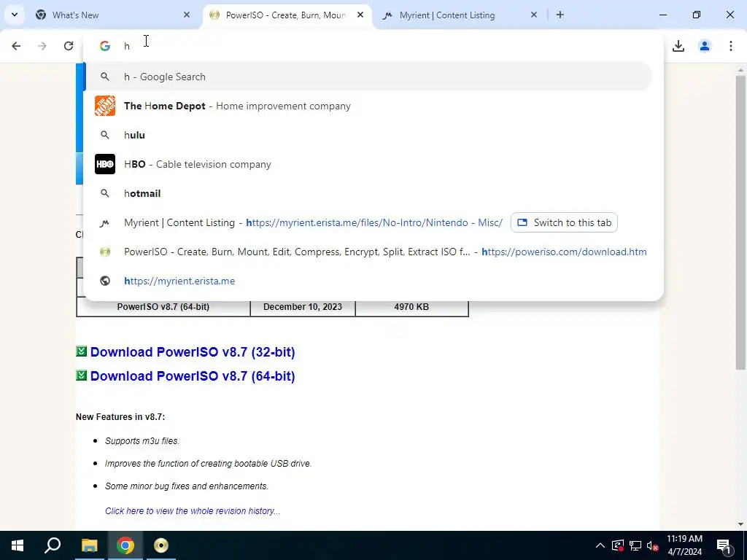Open the Windows Start menu

[18, 545]
